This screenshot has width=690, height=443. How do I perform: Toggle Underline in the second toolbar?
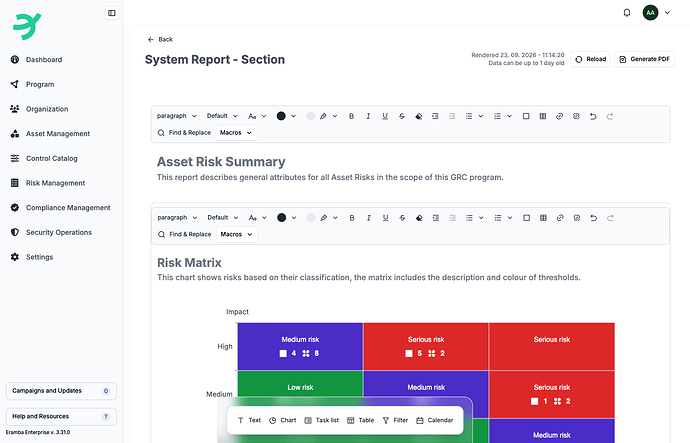tap(385, 218)
